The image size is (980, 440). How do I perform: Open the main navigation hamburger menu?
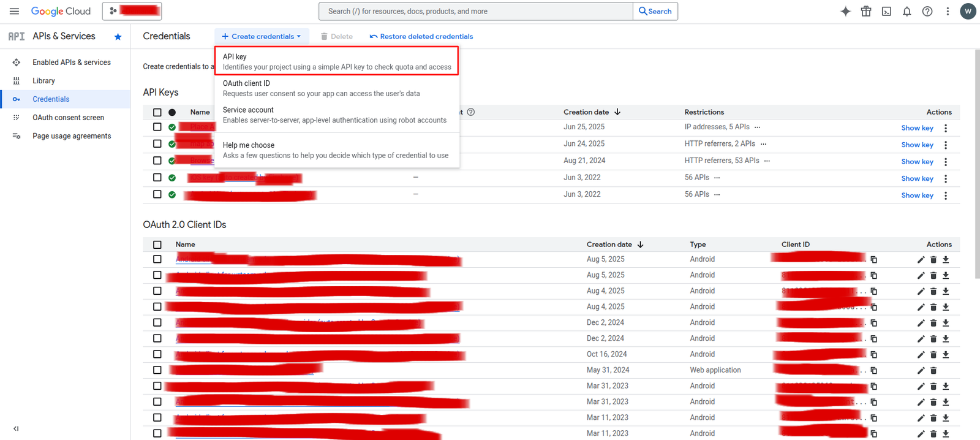pos(14,12)
